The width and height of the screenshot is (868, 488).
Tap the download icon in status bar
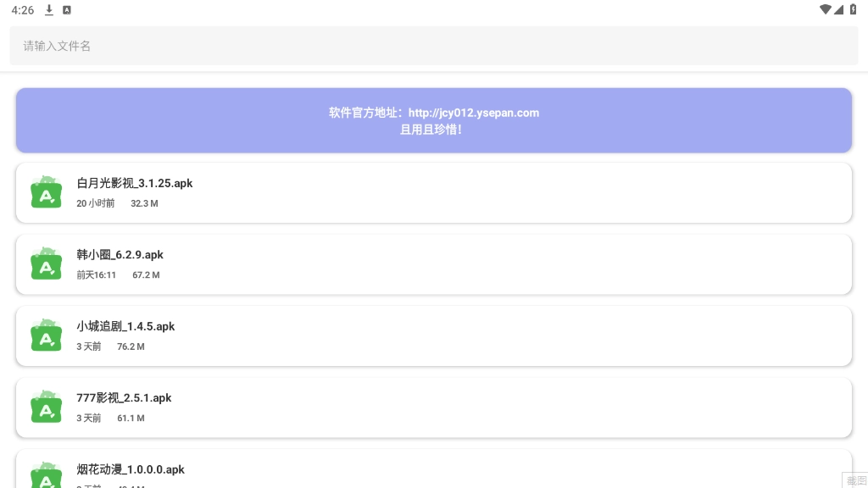pyautogui.click(x=49, y=10)
